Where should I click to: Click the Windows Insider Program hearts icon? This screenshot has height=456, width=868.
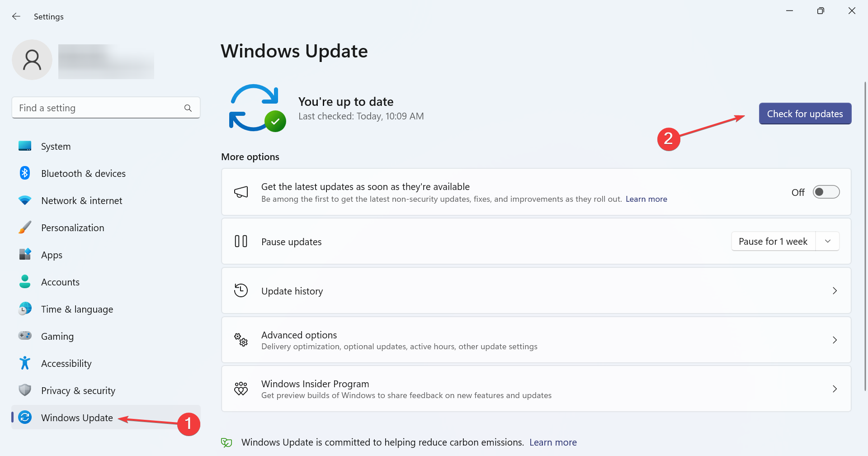click(241, 389)
